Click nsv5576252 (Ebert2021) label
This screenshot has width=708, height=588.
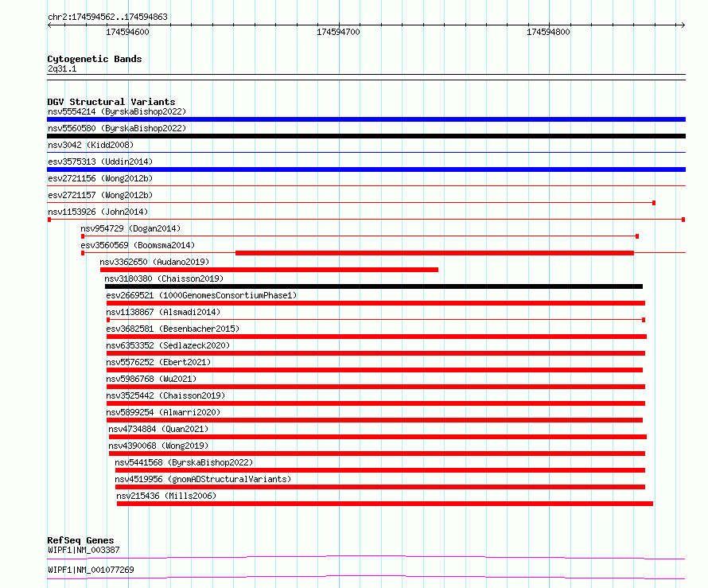[158, 362]
